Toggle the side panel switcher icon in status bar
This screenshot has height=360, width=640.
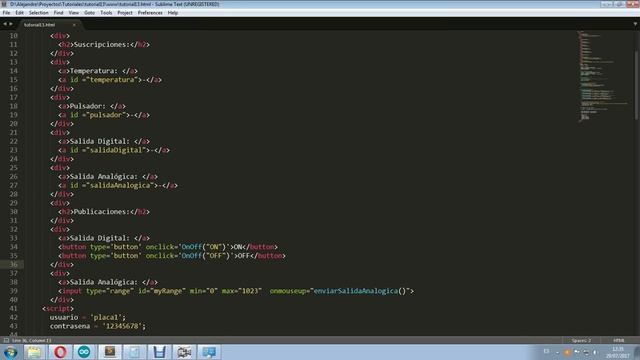6,340
